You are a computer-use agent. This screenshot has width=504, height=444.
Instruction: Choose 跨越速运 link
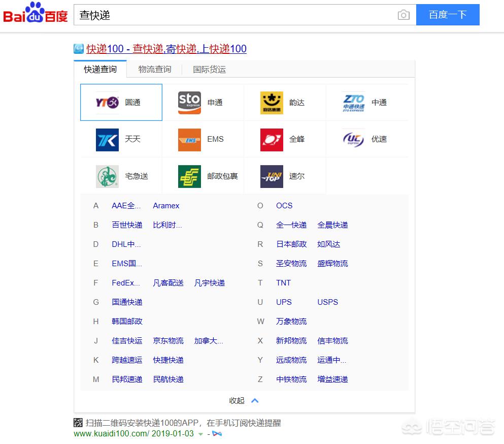click(x=127, y=360)
